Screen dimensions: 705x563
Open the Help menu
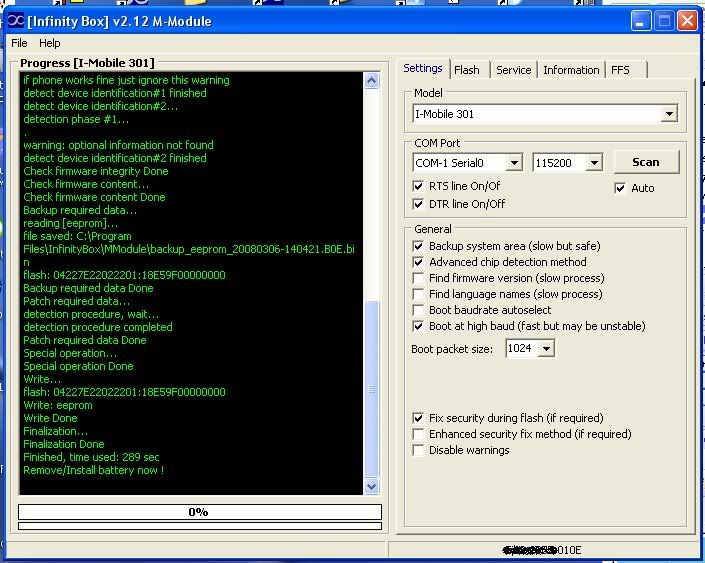point(49,43)
